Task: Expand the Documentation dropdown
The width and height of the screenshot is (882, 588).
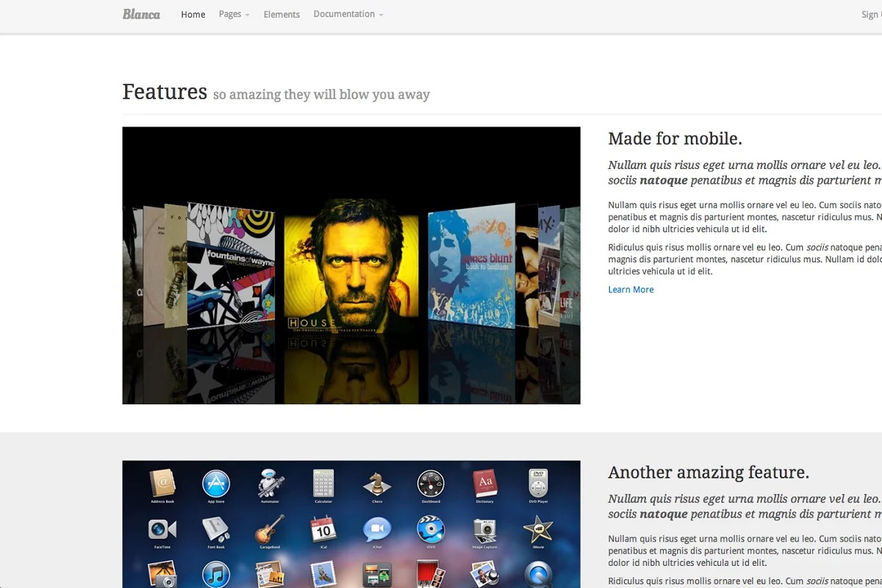Action: pos(348,14)
